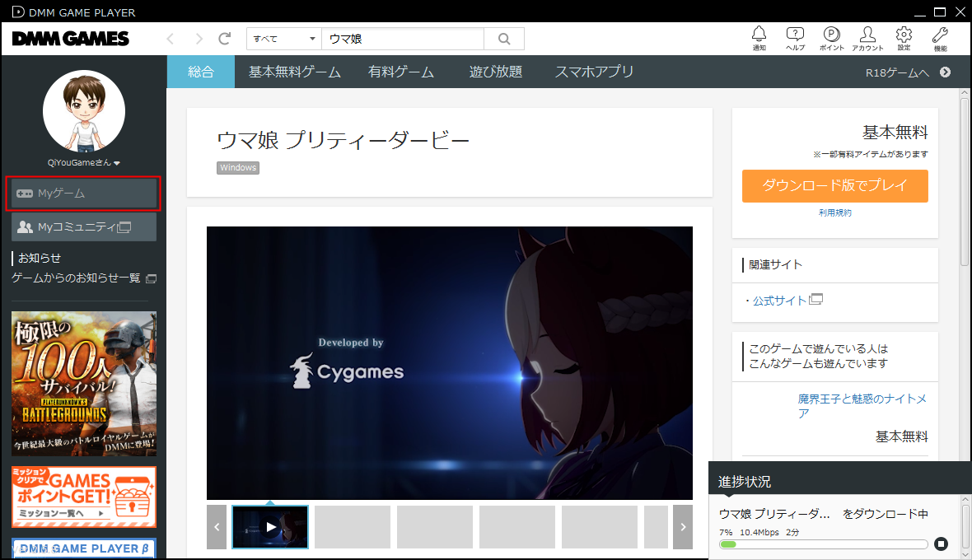972x560 pixels.
Task: Select the 遊び放題 tab
Action: 495,72
